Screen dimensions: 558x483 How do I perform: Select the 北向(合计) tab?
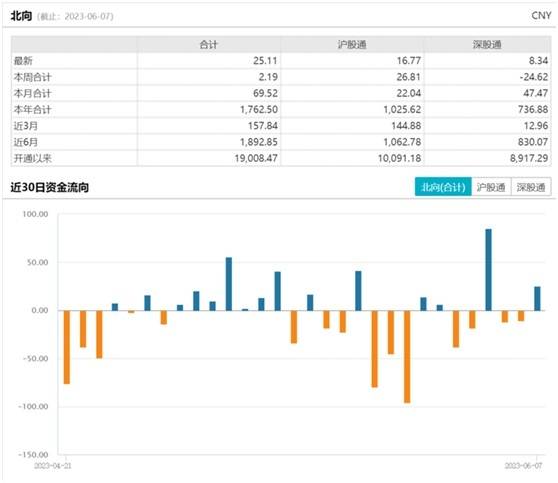pos(443,187)
